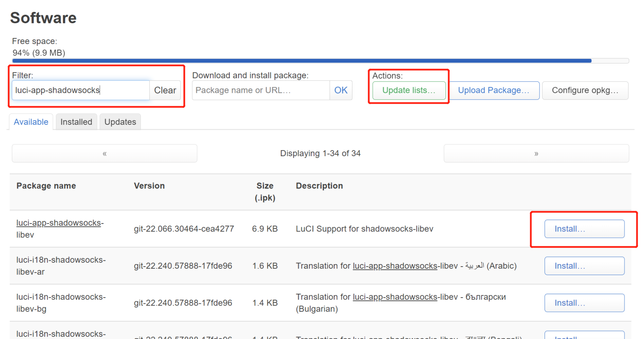Sort by the Package name column header
644x339 pixels.
pyautogui.click(x=46, y=186)
